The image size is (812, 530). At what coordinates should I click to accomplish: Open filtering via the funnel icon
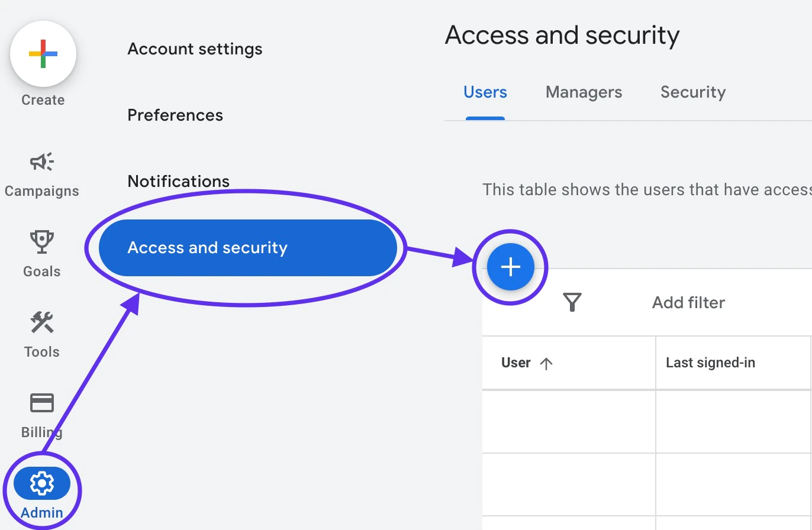click(x=572, y=302)
